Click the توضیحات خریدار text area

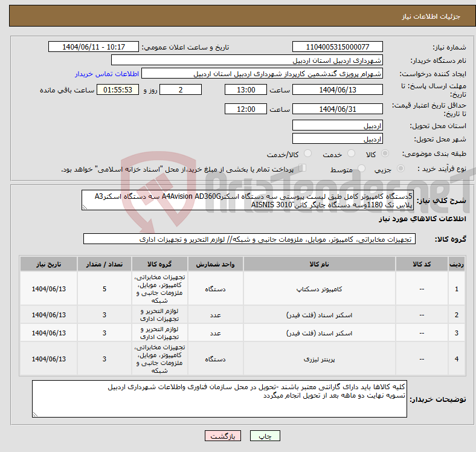(x=219, y=398)
